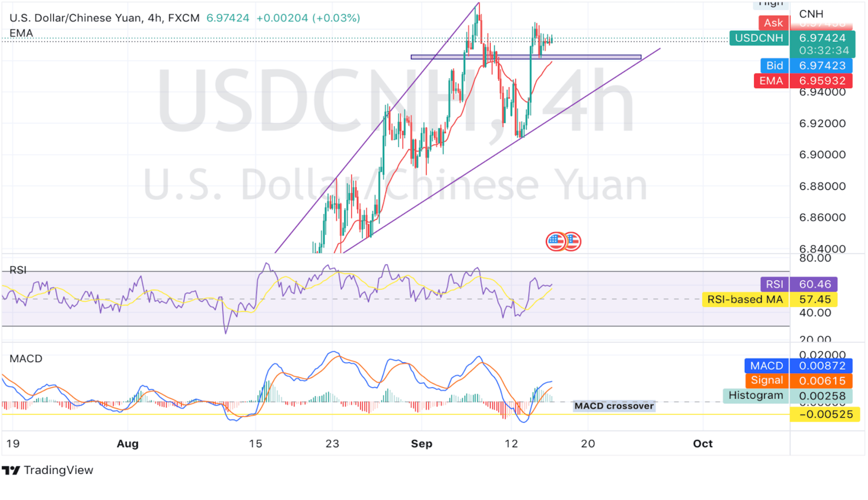This screenshot has height=500, width=868.
Task: Click the left US flag economic event icon
Action: click(x=555, y=241)
